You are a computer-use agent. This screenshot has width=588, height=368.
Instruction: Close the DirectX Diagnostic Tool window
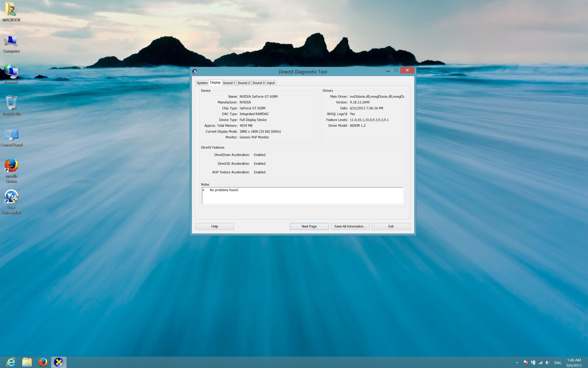click(x=407, y=70)
